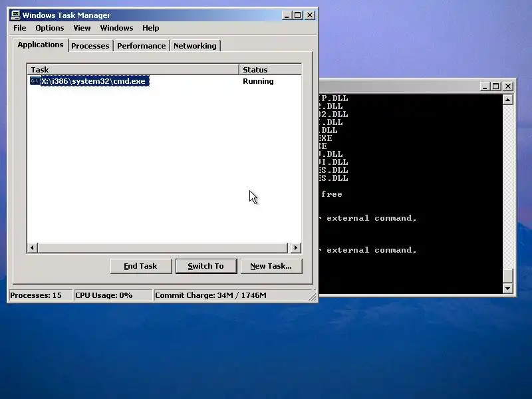Image resolution: width=532 pixels, height=399 pixels.
Task: Click the Switch To button
Action: tap(206, 266)
